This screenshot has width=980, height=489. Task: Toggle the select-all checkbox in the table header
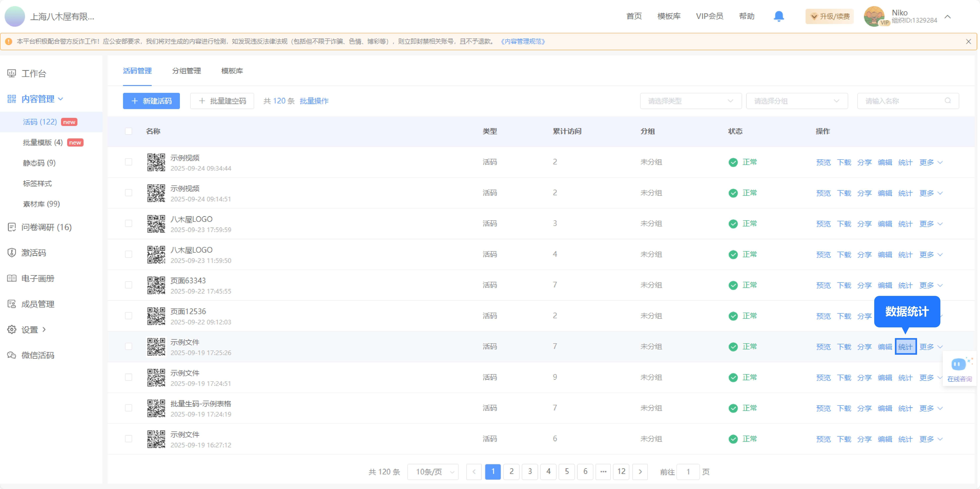(x=129, y=131)
